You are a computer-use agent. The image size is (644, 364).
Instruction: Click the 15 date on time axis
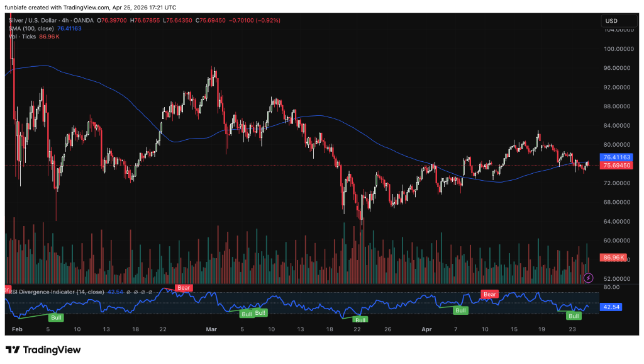514,329
